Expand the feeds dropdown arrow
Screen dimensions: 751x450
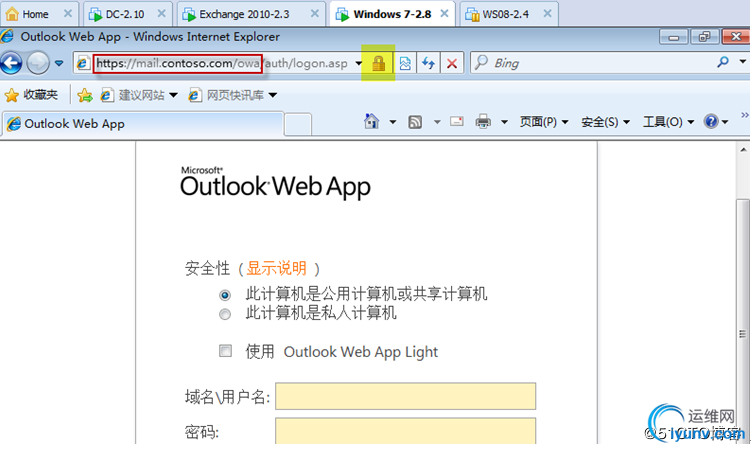coord(437,122)
